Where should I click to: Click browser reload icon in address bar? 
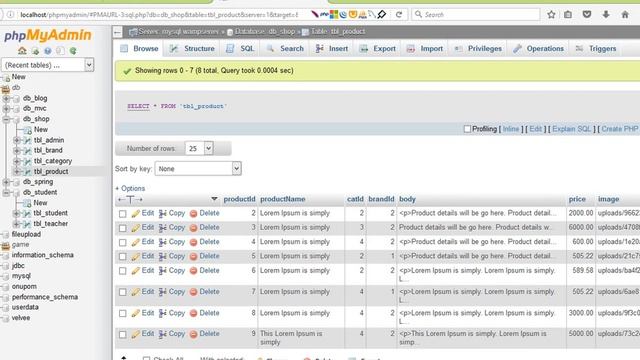(x=399, y=15)
